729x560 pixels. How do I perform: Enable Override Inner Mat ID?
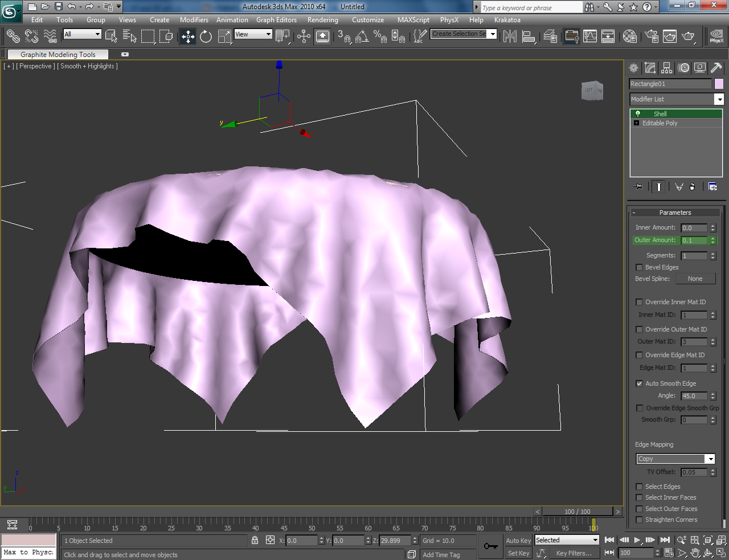point(639,302)
